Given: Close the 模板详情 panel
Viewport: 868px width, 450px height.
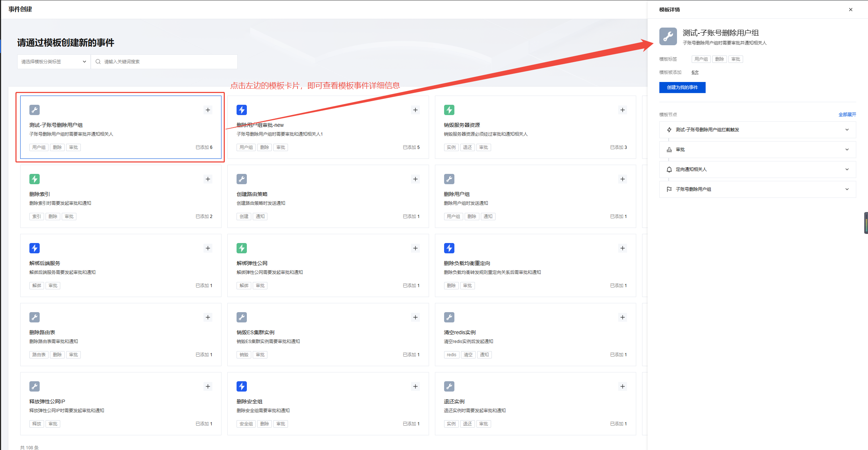Looking at the screenshot, I should tap(850, 10).
